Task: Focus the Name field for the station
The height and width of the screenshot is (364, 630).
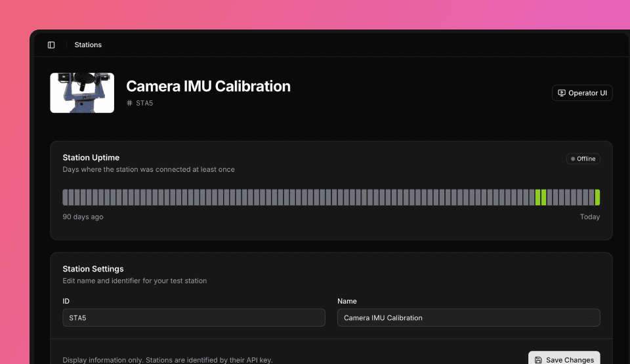Action: click(469, 317)
